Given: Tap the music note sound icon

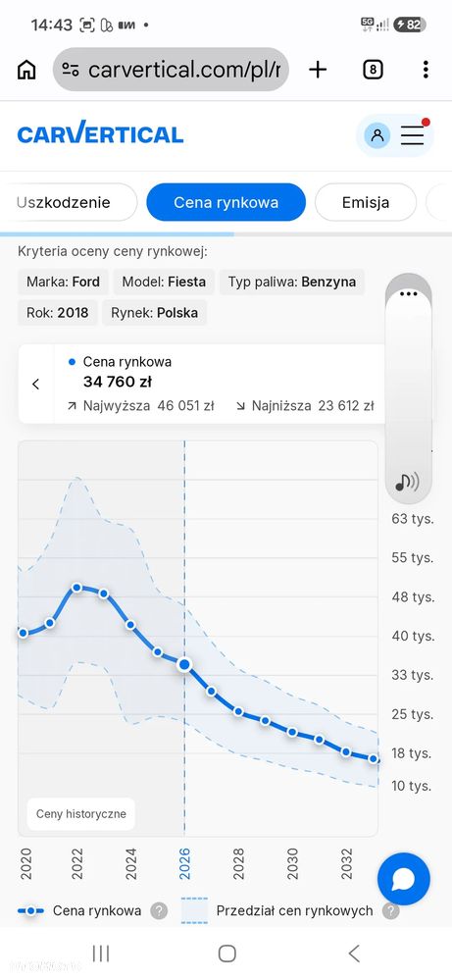Looking at the screenshot, I should tap(407, 482).
